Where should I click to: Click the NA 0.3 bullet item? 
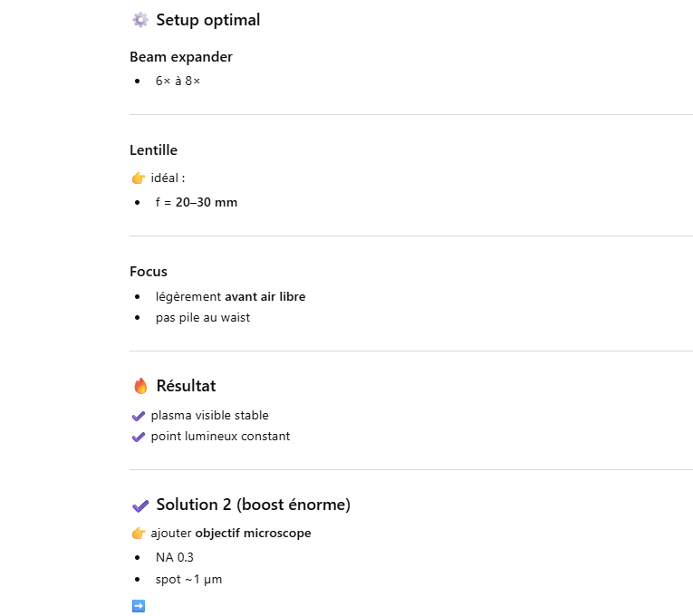click(x=175, y=557)
